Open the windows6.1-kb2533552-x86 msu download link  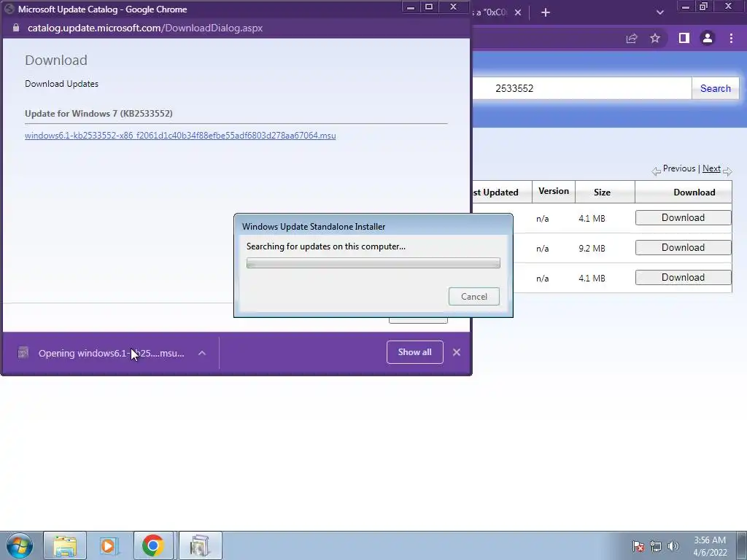(x=180, y=136)
